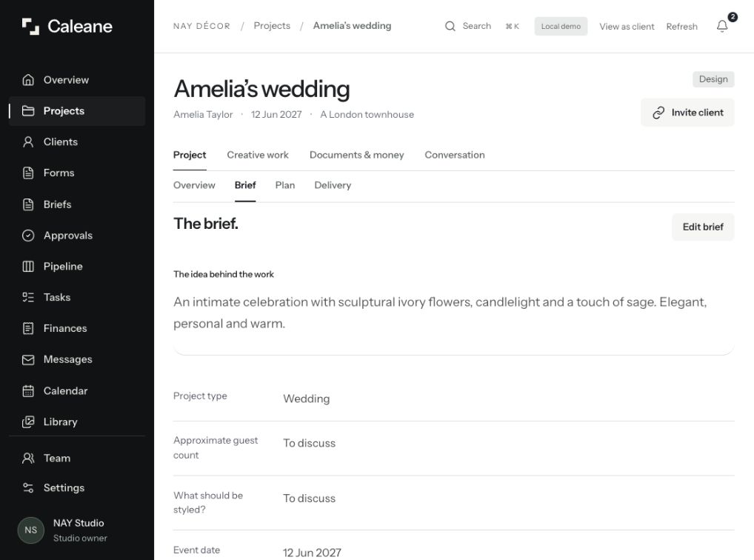Viewport: 754px width, 560px height.
Task: Click the Studio owner role text
Action: pos(80,539)
